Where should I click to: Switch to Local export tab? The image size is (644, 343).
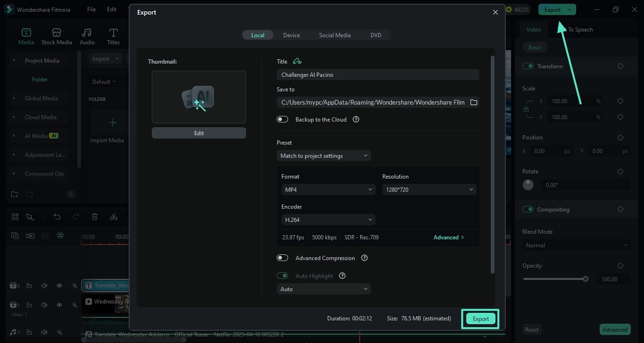coord(258,35)
